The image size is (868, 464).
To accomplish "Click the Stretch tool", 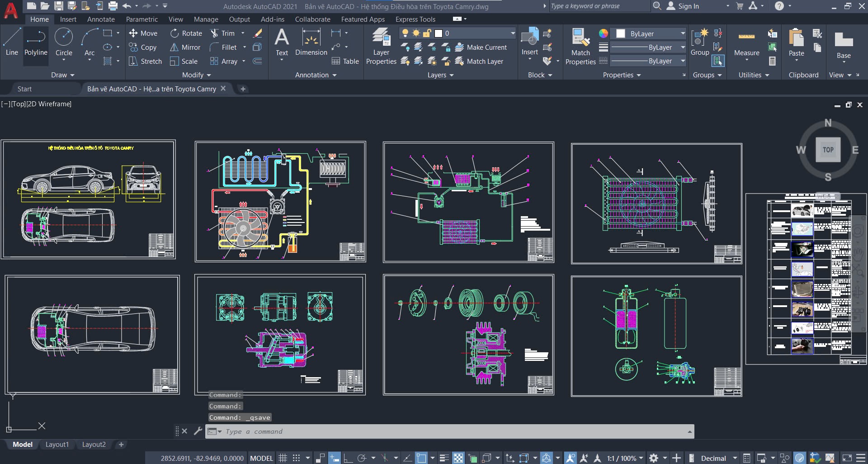I will tap(145, 61).
